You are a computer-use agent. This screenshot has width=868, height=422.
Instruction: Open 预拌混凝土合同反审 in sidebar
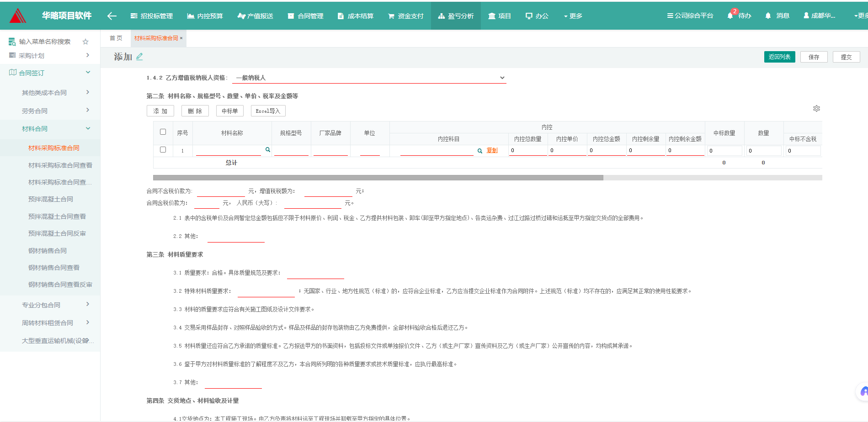coord(57,233)
